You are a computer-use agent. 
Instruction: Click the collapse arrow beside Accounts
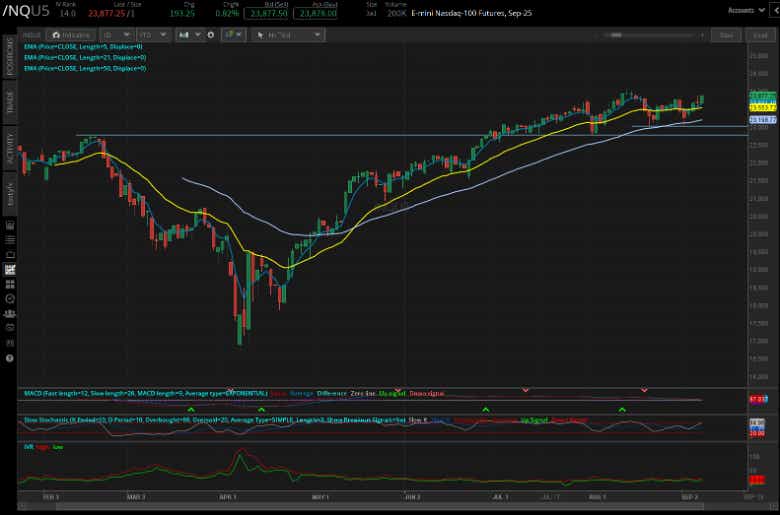[x=775, y=10]
